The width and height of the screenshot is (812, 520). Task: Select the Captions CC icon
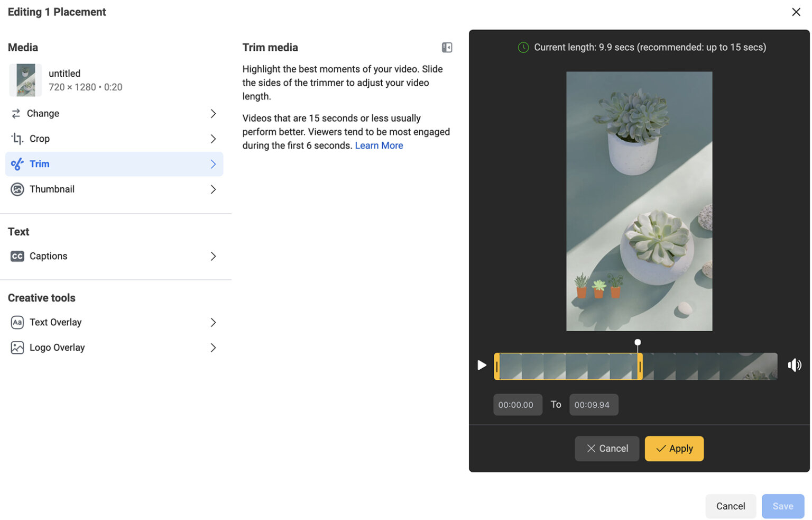pyautogui.click(x=17, y=256)
